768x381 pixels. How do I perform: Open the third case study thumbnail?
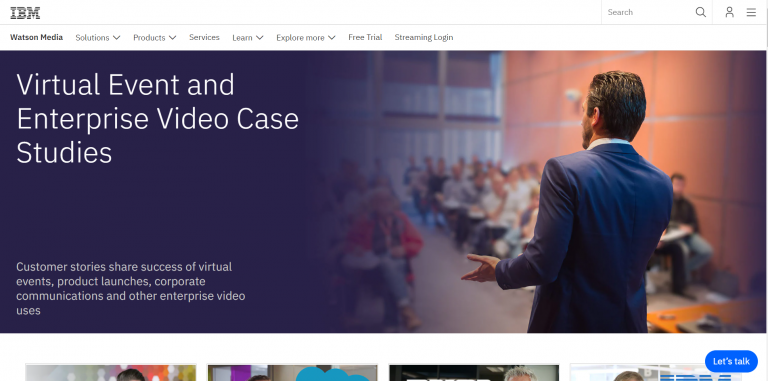pos(474,372)
